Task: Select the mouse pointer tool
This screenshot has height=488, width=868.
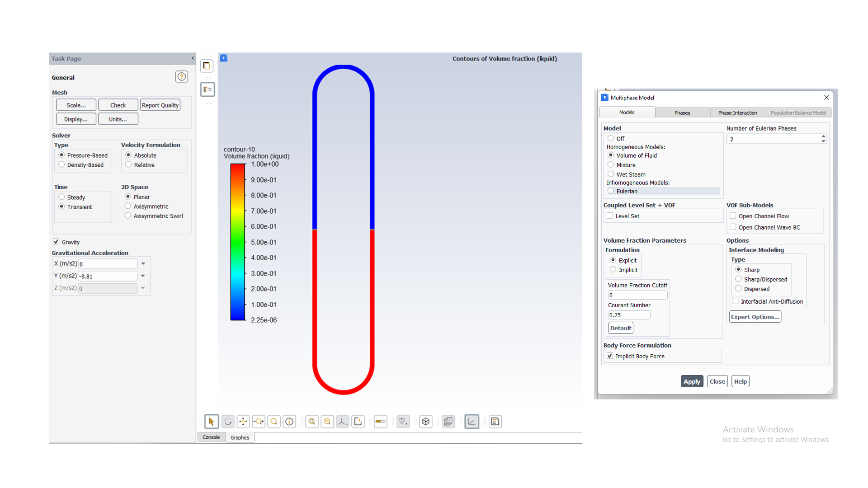Action: pos(211,422)
